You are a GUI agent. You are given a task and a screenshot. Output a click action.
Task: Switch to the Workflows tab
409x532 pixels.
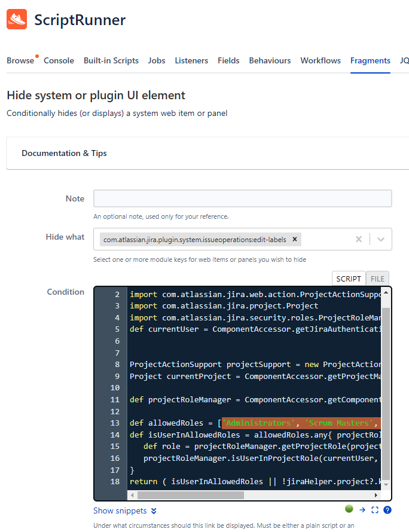[x=320, y=60]
